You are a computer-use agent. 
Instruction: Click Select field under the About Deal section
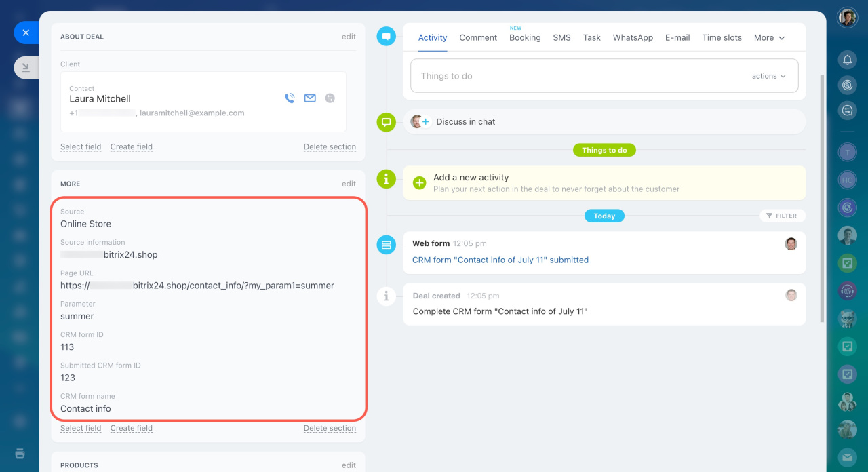point(81,146)
